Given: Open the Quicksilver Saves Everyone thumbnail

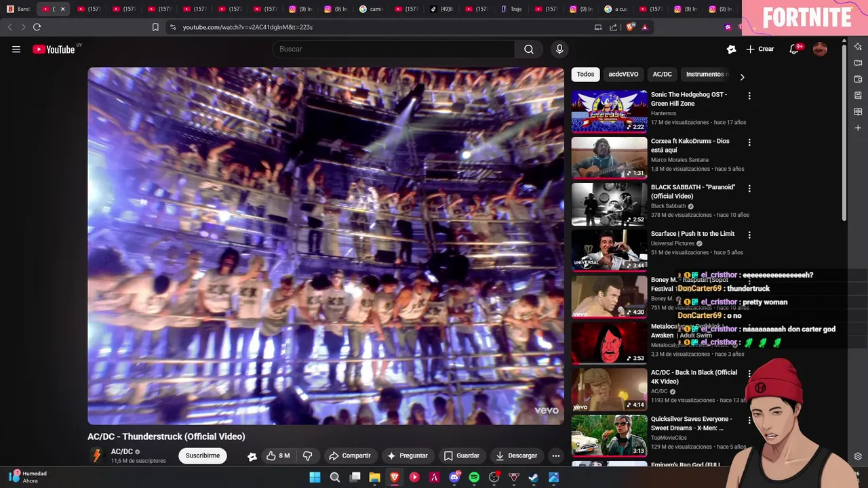Looking at the screenshot, I should click(x=609, y=436).
